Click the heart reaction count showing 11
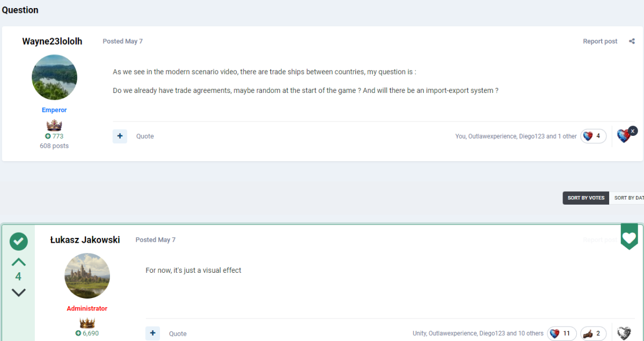This screenshot has width=644, height=341. pos(562,333)
